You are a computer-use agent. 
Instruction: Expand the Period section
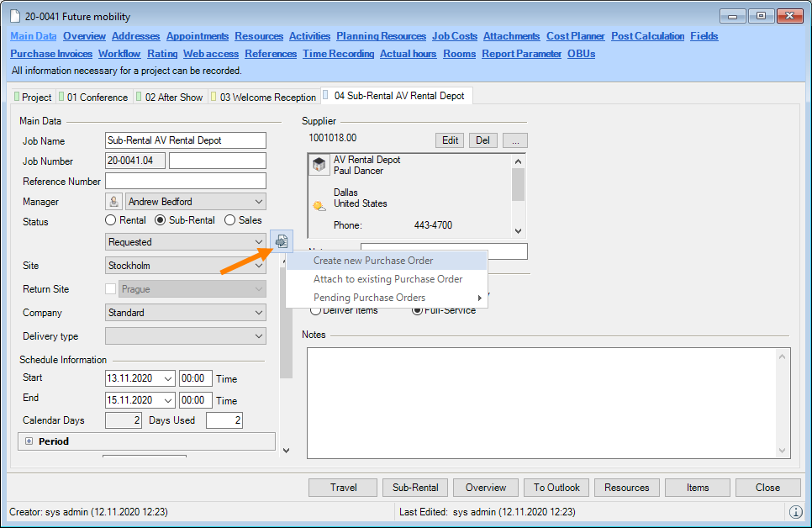(x=29, y=441)
